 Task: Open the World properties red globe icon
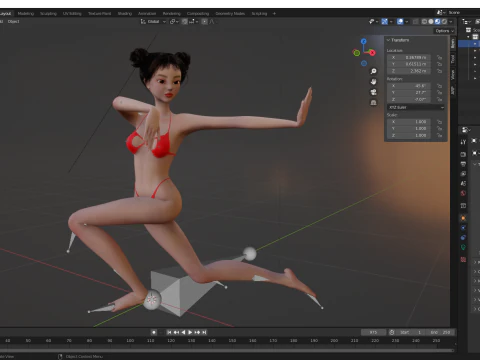pyautogui.click(x=463, y=193)
